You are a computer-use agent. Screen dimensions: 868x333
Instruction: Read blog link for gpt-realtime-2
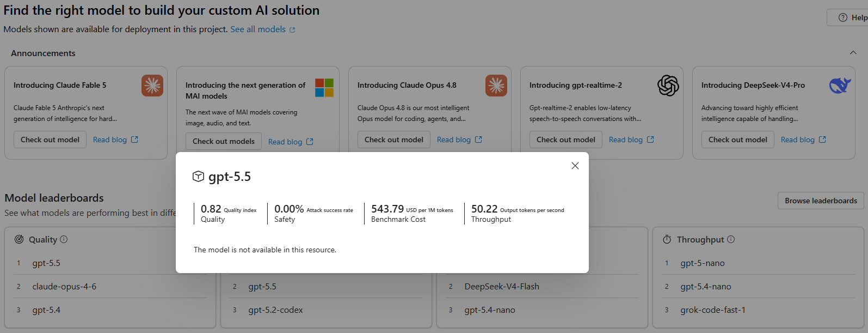point(626,140)
